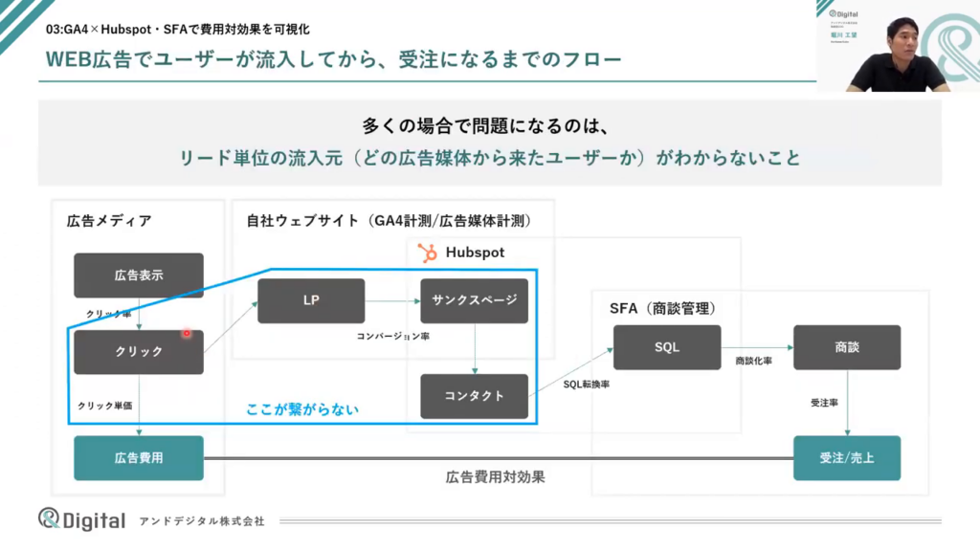The height and width of the screenshot is (551, 980).
Task: Click the red pointer dot near クリック box
Action: click(187, 334)
